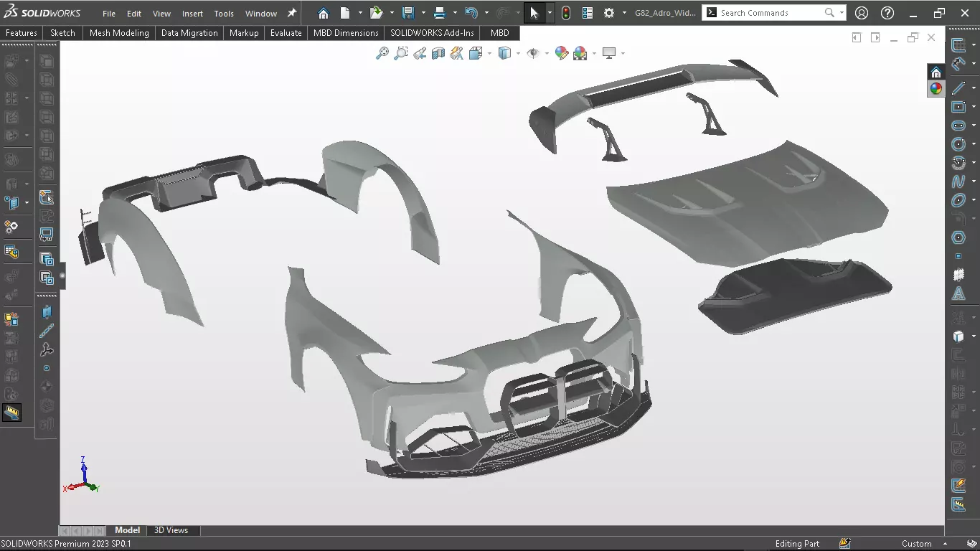Expand the Open dropdown arrow
980x551 pixels.
pyautogui.click(x=392, y=13)
